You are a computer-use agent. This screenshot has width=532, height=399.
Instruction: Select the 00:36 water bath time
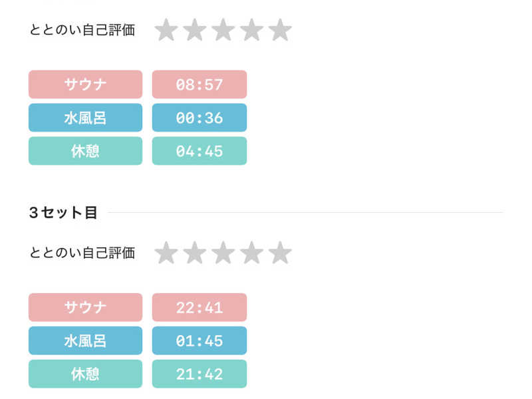click(199, 118)
